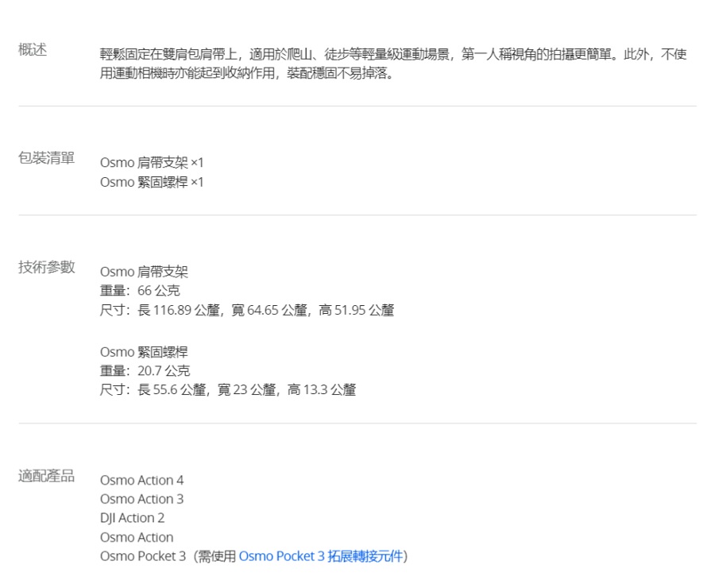Click Osmo 肩帶支架 title under 技術參數
Viewport: 715px width, 588px height.
coord(144,272)
